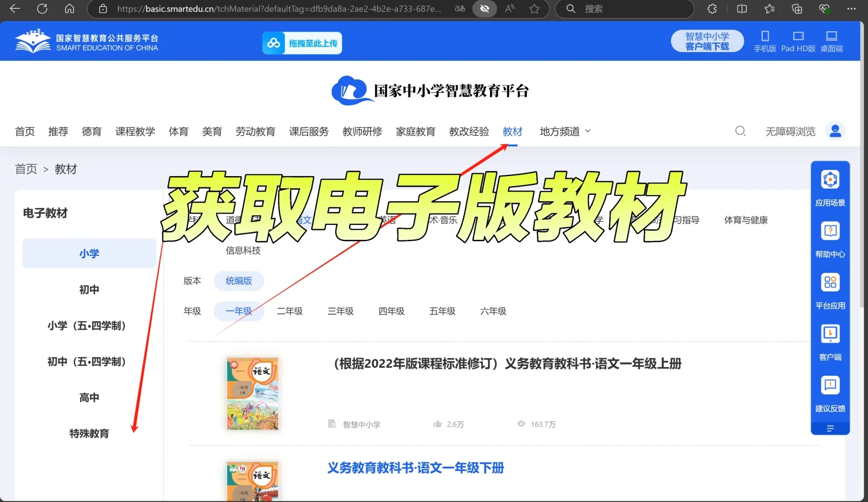This screenshot has width=868, height=502.
Task: Expand the 地方频道 dropdown
Action: 565,132
